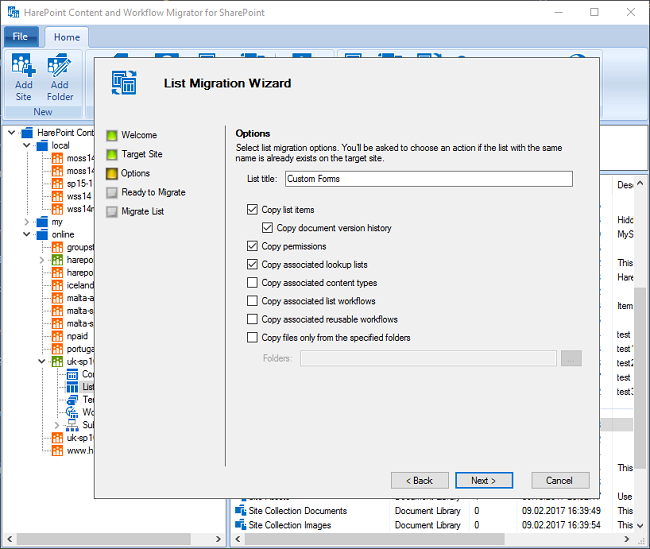Expand the my folder node
Image resolution: width=650 pixels, height=549 pixels.
coord(27,222)
